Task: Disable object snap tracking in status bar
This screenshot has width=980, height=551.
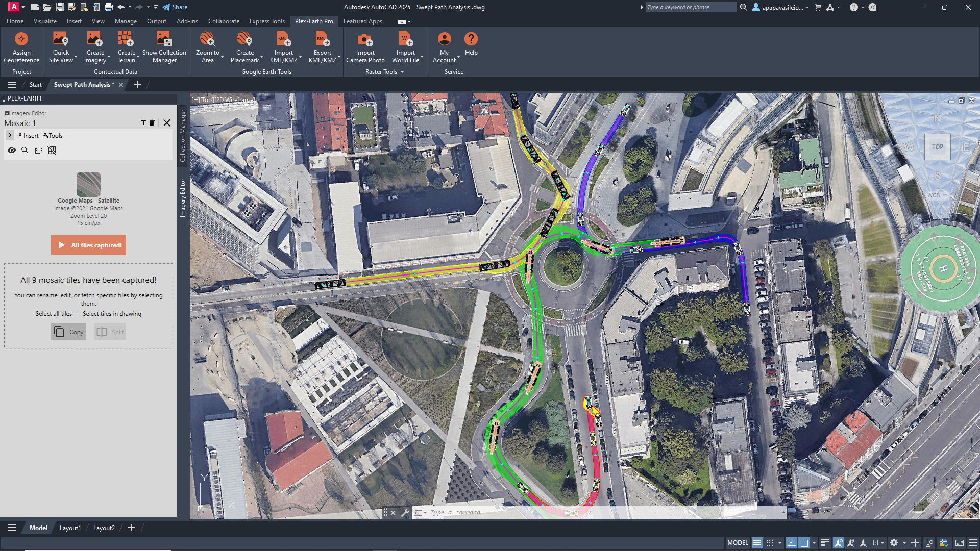Action: pos(852,542)
